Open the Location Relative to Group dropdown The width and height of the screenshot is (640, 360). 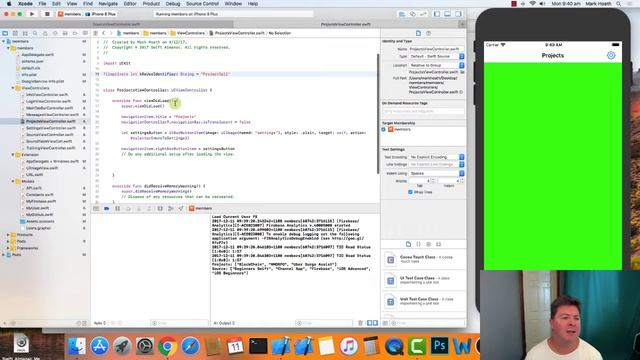(436, 65)
